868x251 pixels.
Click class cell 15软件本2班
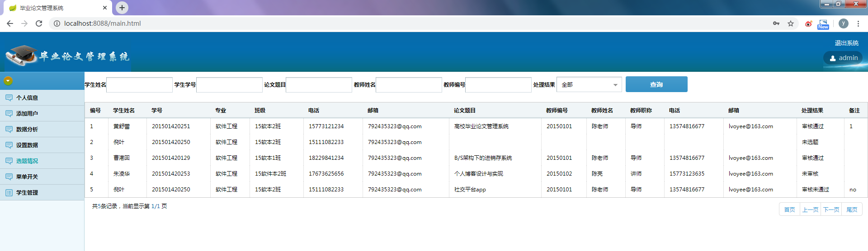[x=270, y=174]
